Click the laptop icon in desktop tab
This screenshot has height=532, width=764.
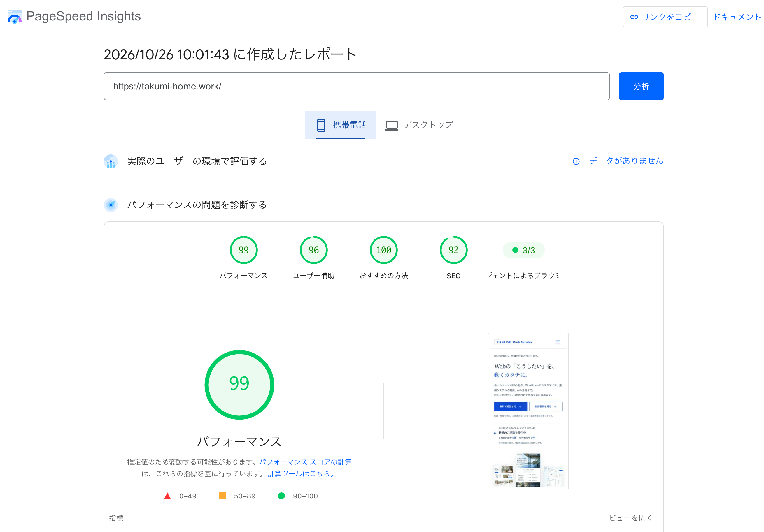(392, 125)
